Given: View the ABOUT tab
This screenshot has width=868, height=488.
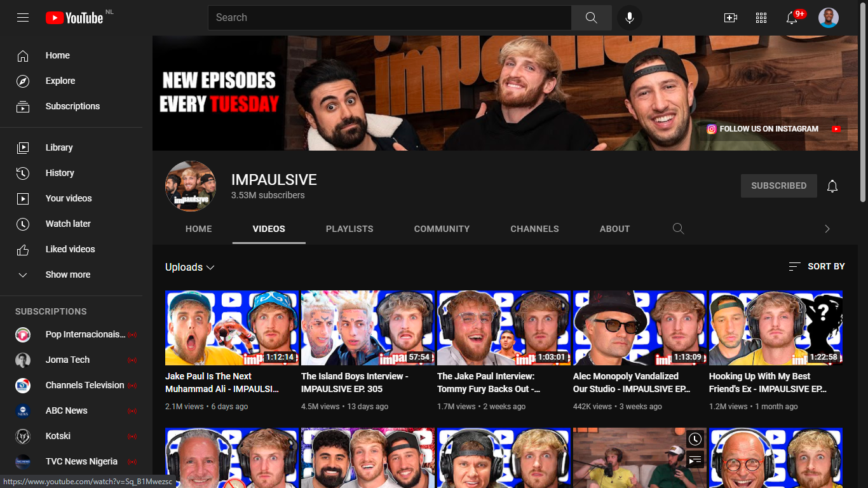Looking at the screenshot, I should 615,229.
